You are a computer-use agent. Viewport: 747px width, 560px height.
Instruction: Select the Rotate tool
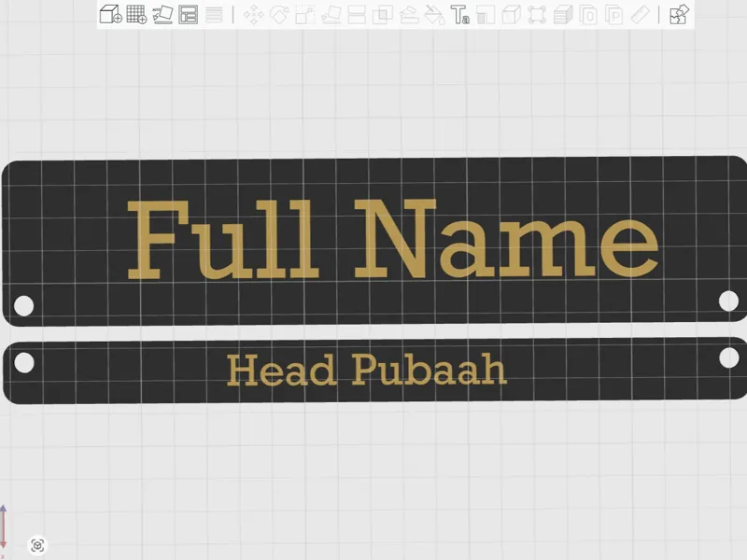(x=279, y=14)
